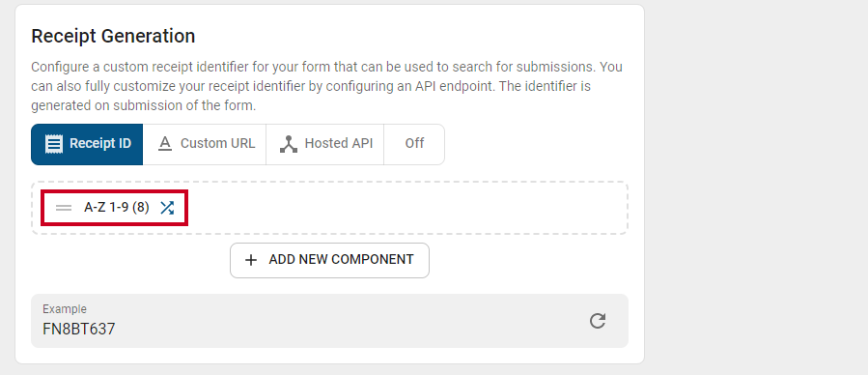The width and height of the screenshot is (868, 375).
Task: Select the Receipt ID mode
Action: click(x=87, y=144)
